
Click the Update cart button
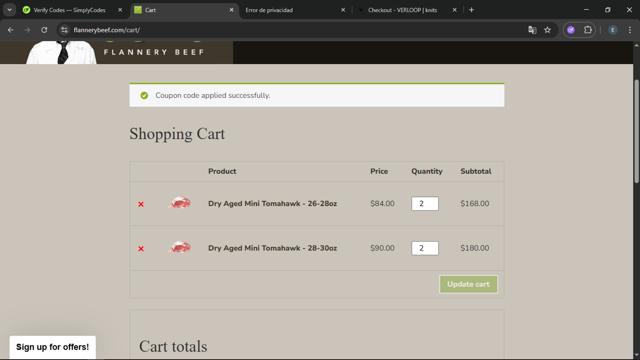click(x=468, y=284)
